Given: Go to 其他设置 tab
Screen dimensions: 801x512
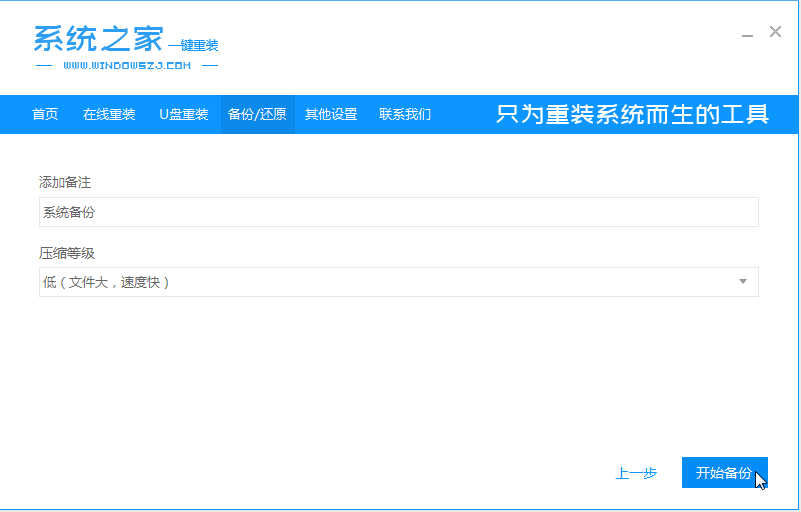Looking at the screenshot, I should (x=331, y=114).
